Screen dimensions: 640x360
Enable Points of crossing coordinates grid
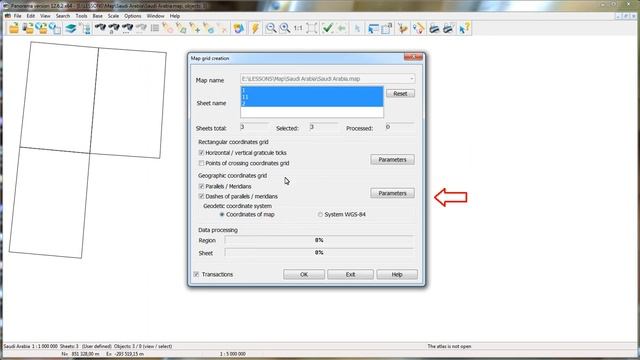(x=201, y=163)
